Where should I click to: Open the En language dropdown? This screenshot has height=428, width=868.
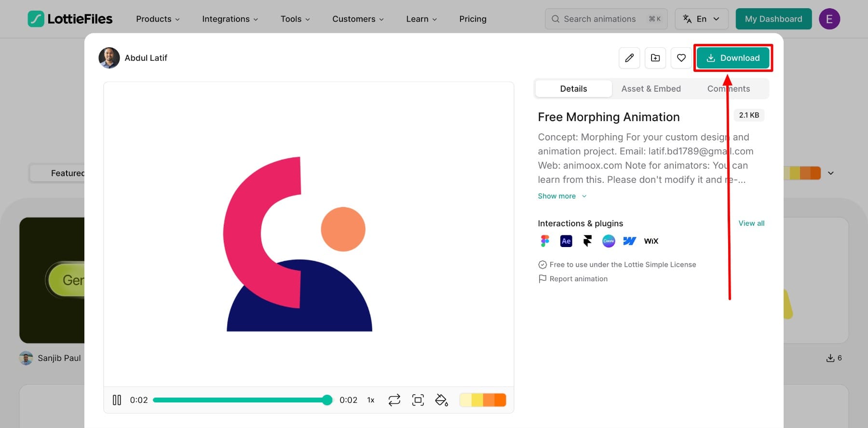(x=701, y=19)
